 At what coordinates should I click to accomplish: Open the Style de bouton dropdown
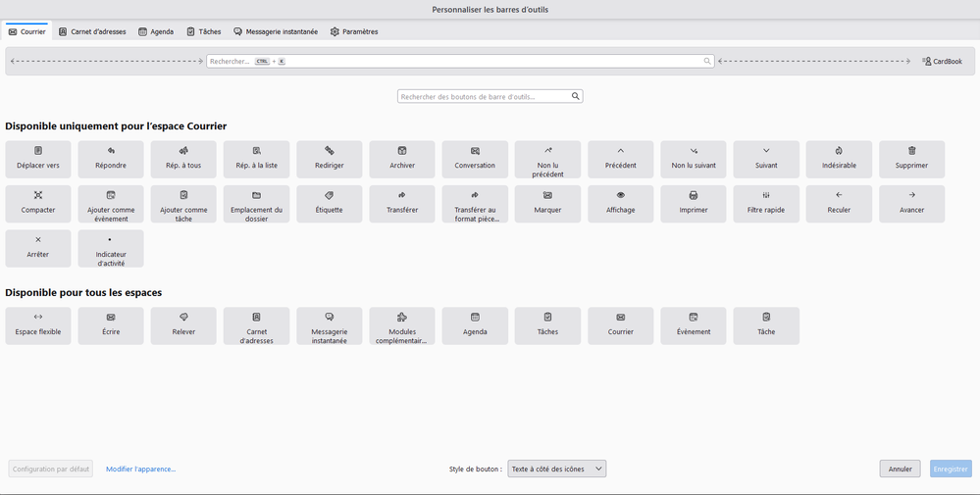pos(556,469)
